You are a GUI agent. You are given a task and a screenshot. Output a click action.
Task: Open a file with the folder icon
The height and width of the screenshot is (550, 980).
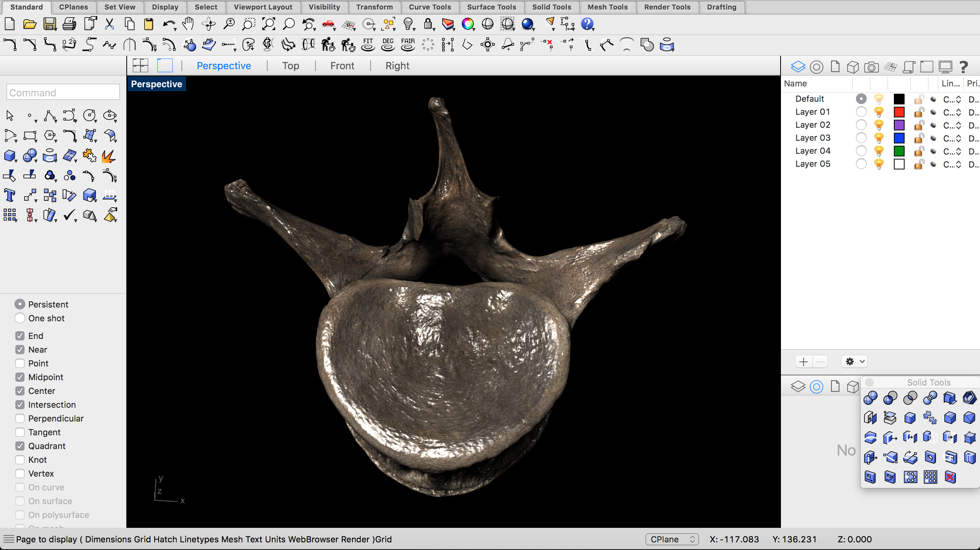tap(29, 24)
